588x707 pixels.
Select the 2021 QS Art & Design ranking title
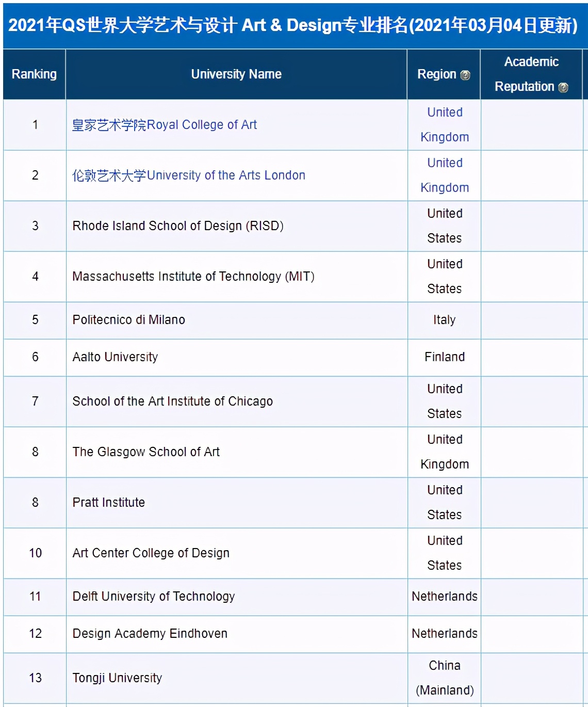293,25
